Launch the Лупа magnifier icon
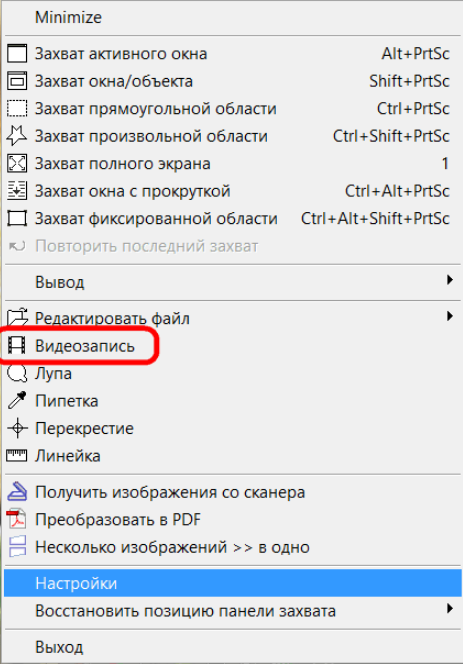The width and height of the screenshot is (463, 664). [17, 374]
